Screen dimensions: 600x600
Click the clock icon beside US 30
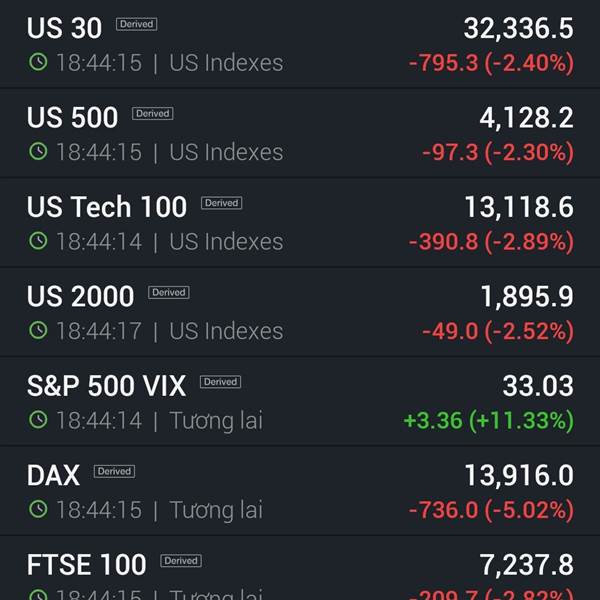point(38,62)
